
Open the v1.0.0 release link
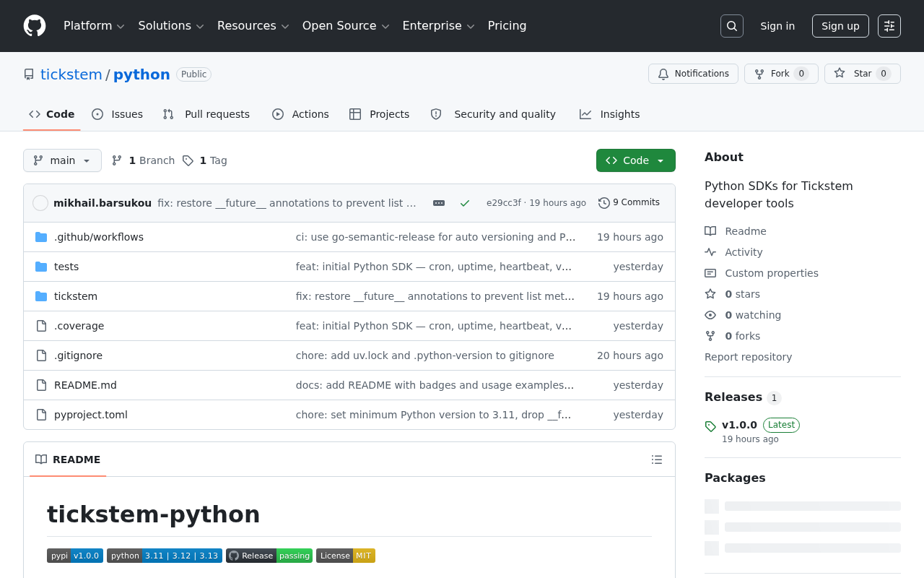739,425
